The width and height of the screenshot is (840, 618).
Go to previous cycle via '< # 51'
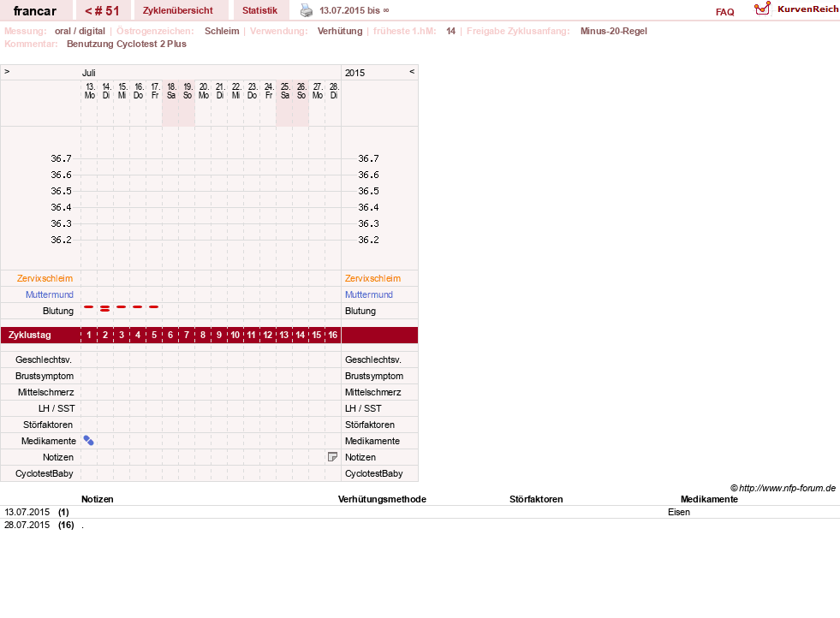[102, 11]
